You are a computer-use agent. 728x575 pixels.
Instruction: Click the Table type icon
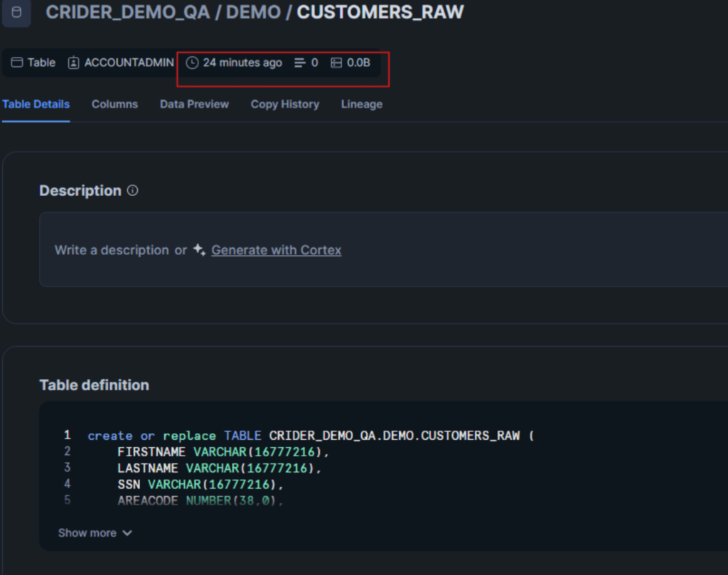(x=17, y=63)
